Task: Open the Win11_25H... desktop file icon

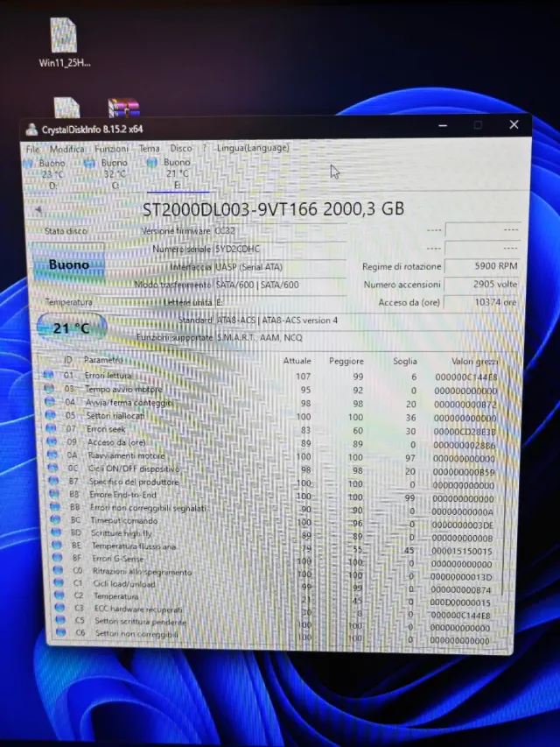Action: (64, 42)
